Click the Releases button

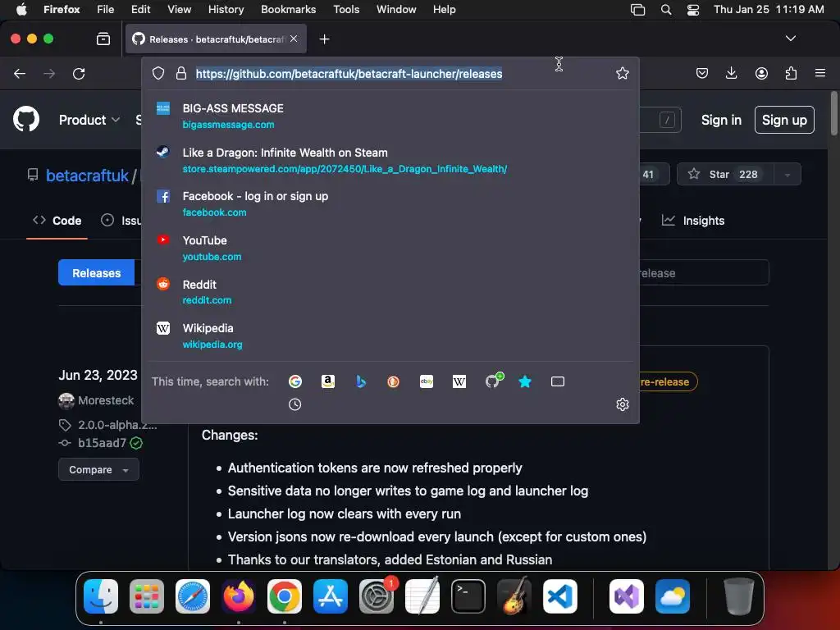click(97, 273)
